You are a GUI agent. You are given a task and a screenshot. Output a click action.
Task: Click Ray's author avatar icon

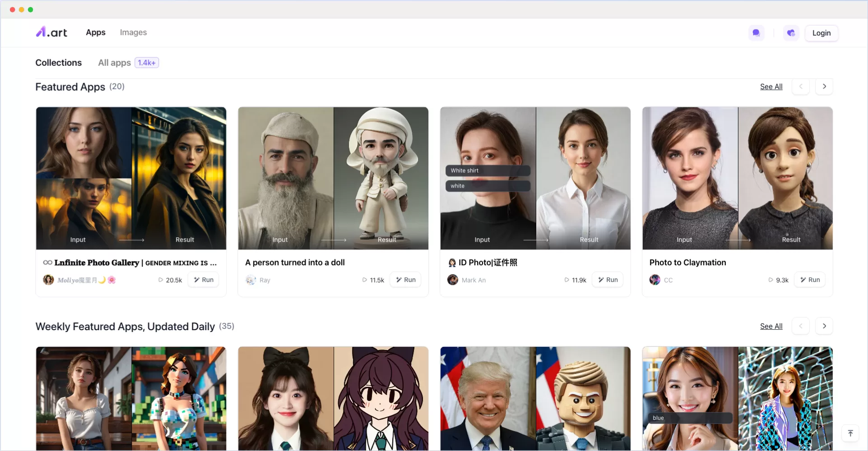(x=251, y=280)
